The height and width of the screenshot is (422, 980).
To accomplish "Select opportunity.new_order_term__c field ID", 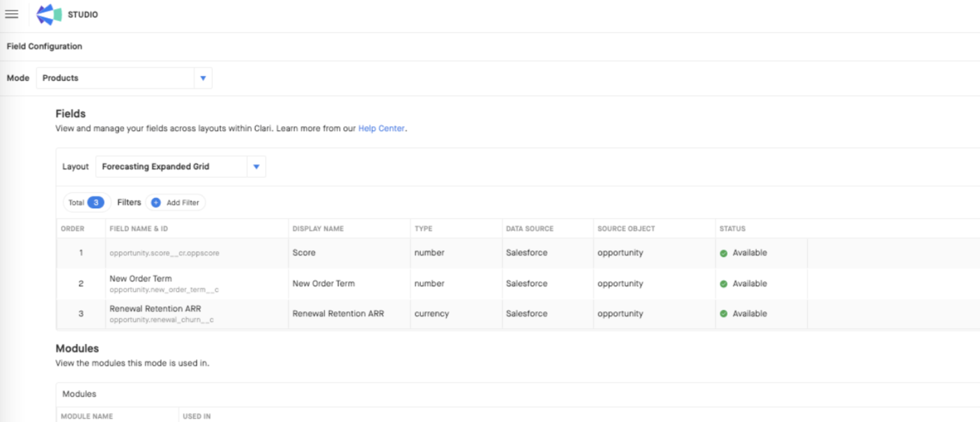I will (x=164, y=290).
